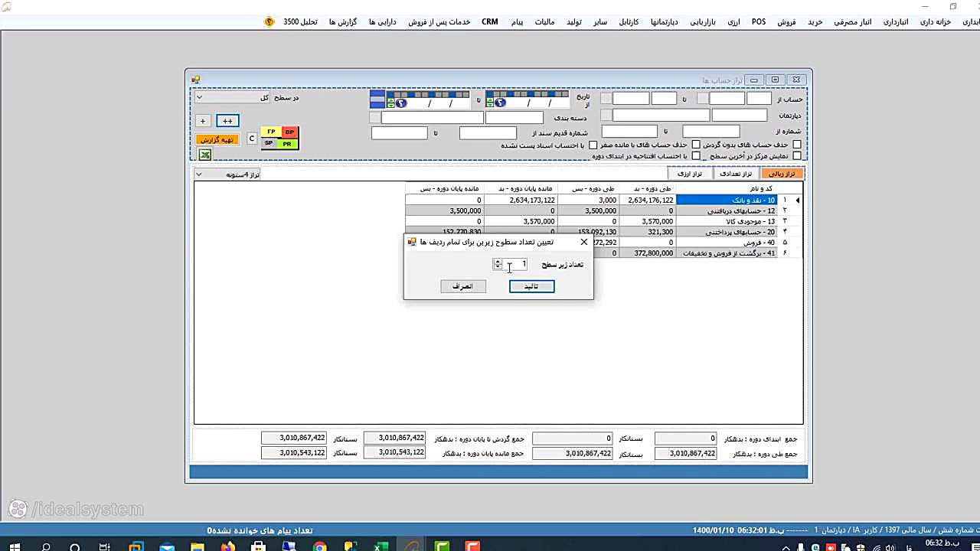Click the C button

click(x=252, y=139)
